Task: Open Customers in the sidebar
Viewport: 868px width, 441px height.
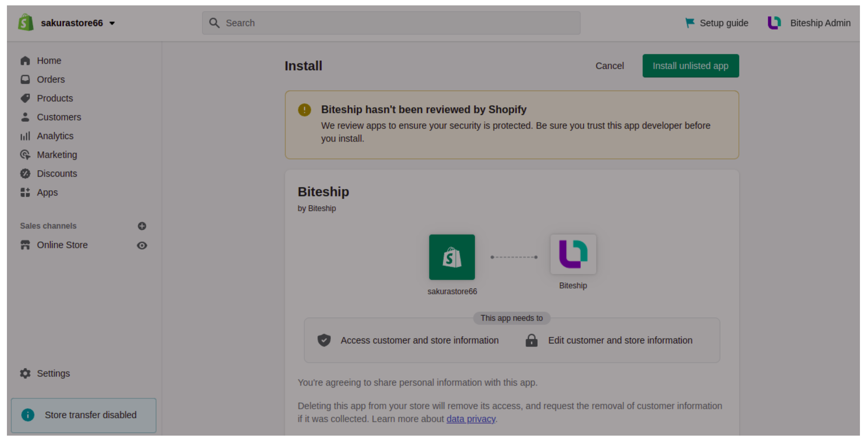Action: (x=59, y=117)
